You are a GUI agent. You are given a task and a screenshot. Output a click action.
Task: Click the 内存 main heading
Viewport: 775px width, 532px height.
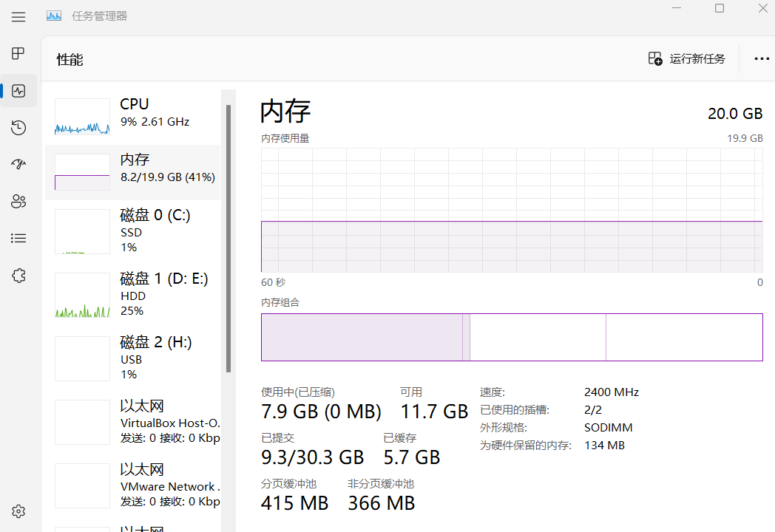tap(285, 111)
